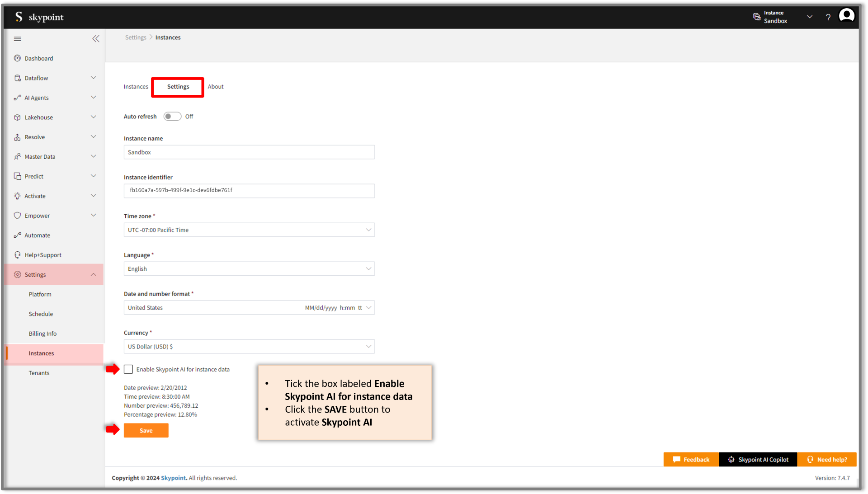This screenshot has width=868, height=494.
Task: Click the Skypoint help icon in top bar
Action: 829,16
